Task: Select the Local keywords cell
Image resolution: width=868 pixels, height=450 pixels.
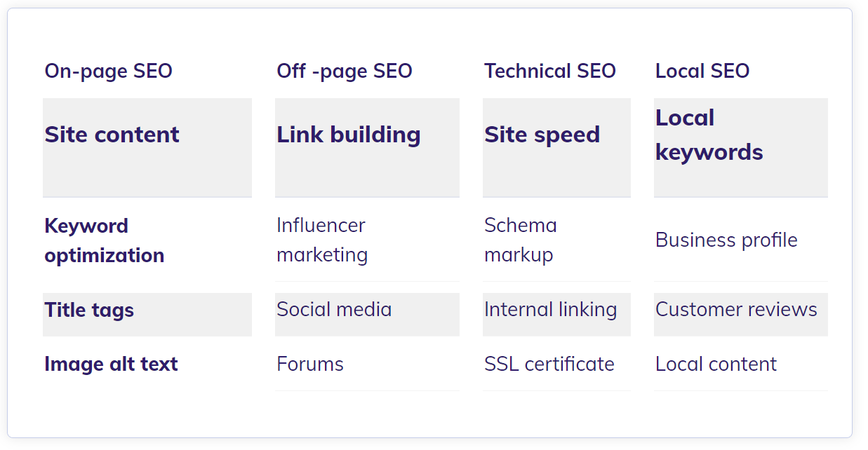Action: pos(741,148)
